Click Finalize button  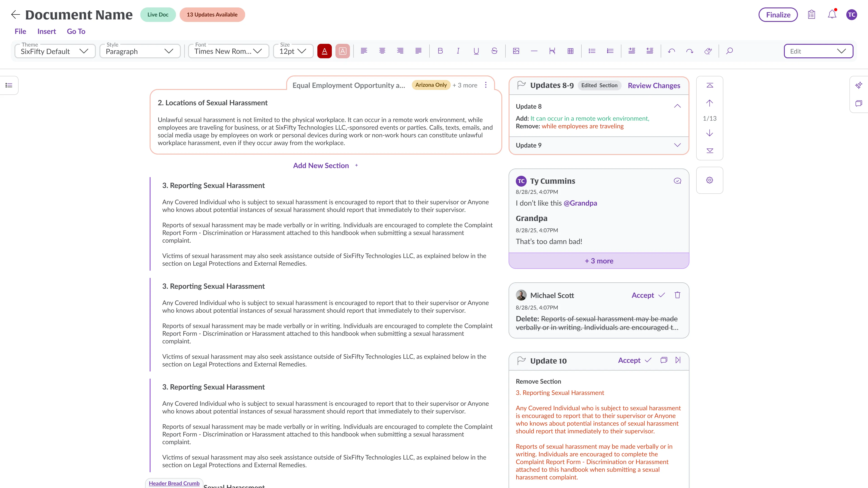(778, 14)
